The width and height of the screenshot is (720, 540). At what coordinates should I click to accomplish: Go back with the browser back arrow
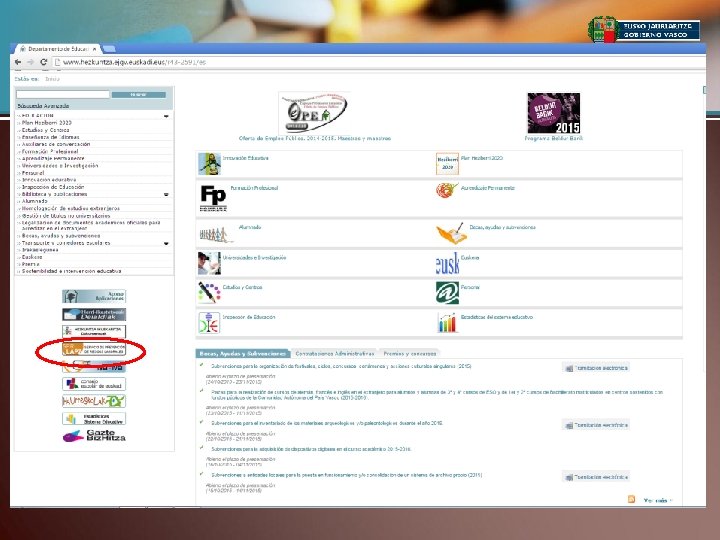(x=18, y=62)
